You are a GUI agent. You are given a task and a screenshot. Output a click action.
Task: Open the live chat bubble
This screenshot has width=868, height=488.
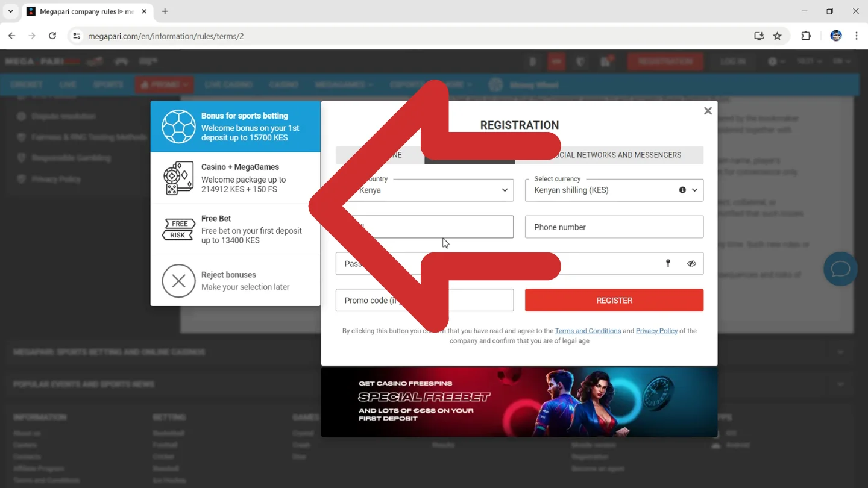pos(840,269)
